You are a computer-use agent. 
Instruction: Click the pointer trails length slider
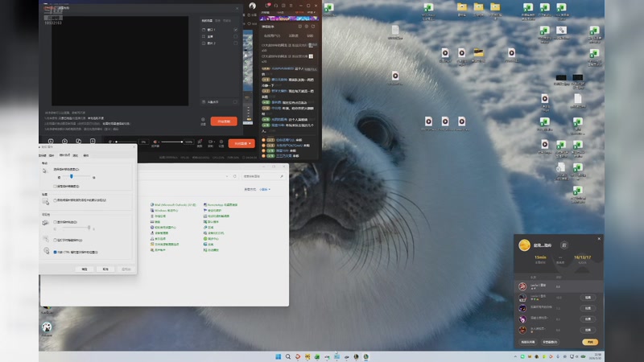click(x=75, y=228)
